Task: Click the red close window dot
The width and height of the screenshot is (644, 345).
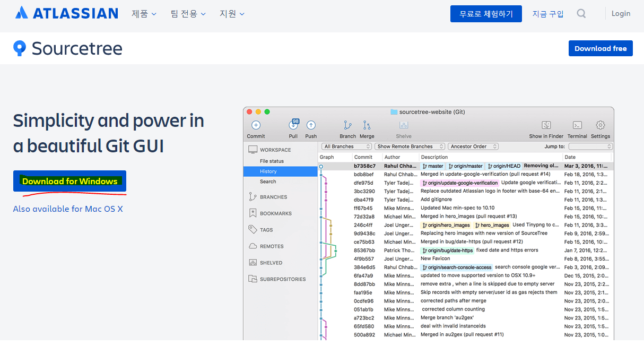Action: (249, 112)
